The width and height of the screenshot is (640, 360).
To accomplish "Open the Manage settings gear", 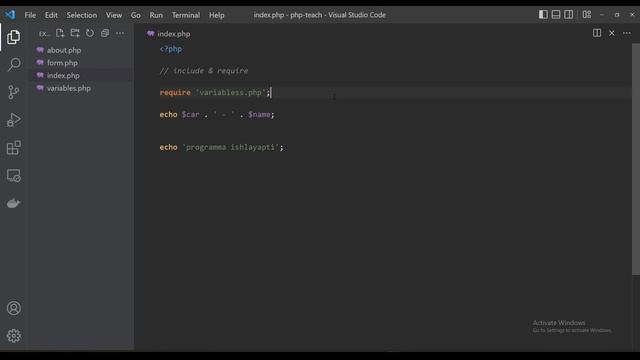I will pyautogui.click(x=13, y=336).
